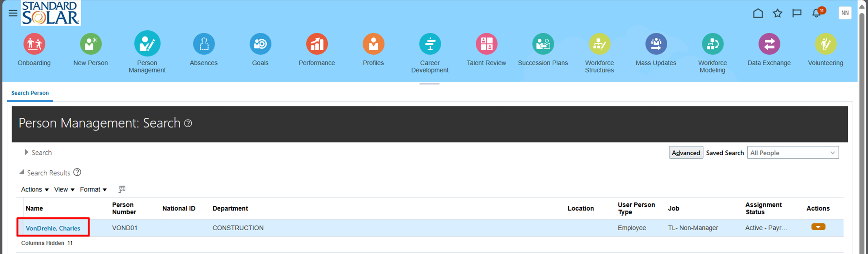Open VonDrehle, Charles person link
Image resolution: width=868 pixels, height=254 pixels.
click(53, 229)
